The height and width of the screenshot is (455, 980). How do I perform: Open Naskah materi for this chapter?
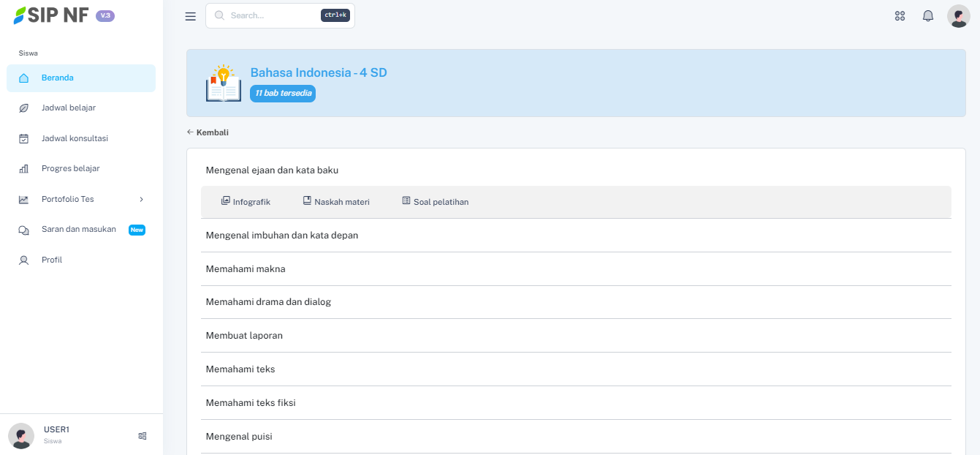click(x=336, y=202)
